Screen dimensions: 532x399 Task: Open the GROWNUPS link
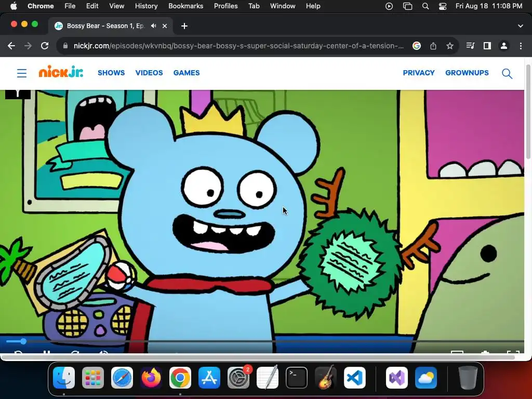tap(467, 73)
